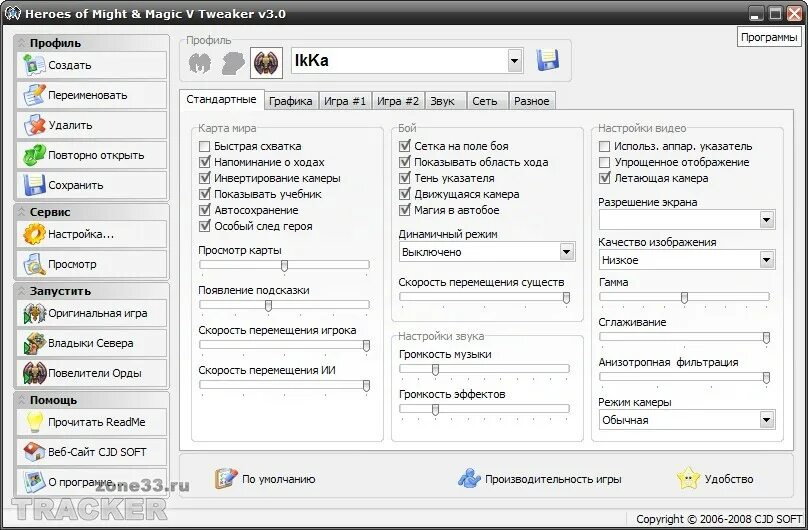Image resolution: width=808 pixels, height=530 pixels.
Task: Click the app icon in title bar
Action: (12, 12)
